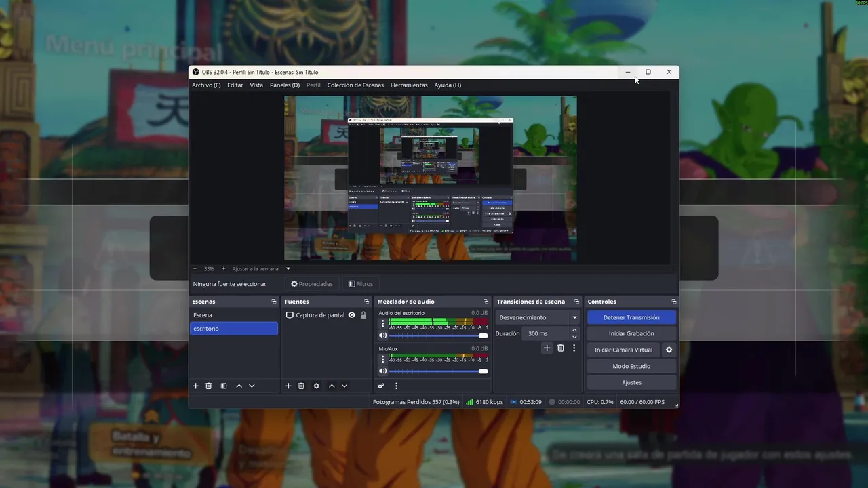This screenshot has height=488, width=868.
Task: Open the Paneles (D) menu
Action: pos(285,85)
